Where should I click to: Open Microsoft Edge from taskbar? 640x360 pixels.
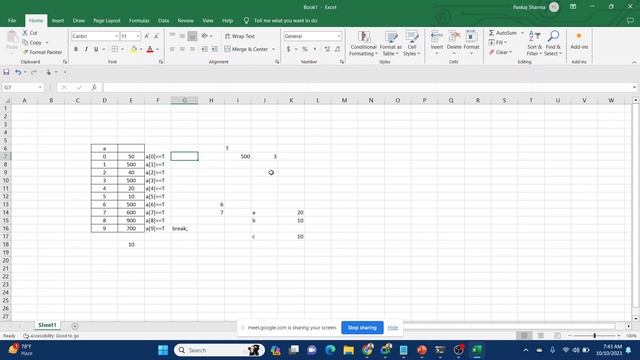[x=330, y=350]
